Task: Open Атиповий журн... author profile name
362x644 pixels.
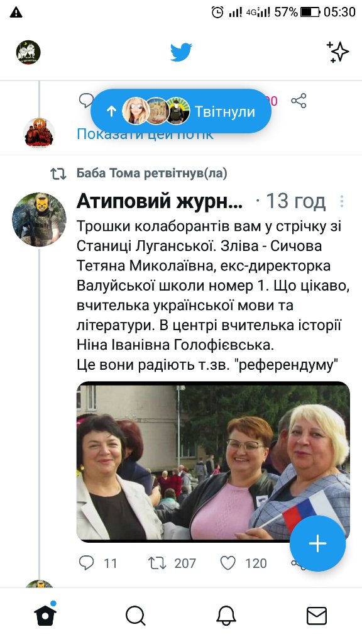Action: coord(160,201)
